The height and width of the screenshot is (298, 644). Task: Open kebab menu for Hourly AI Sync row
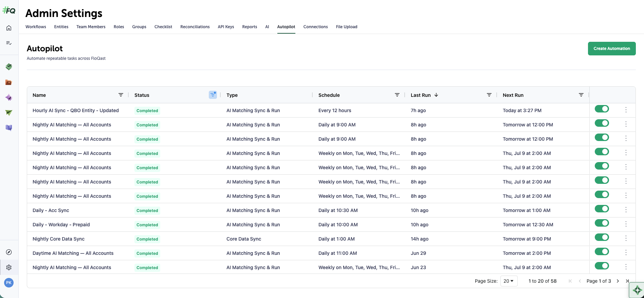[x=626, y=110]
